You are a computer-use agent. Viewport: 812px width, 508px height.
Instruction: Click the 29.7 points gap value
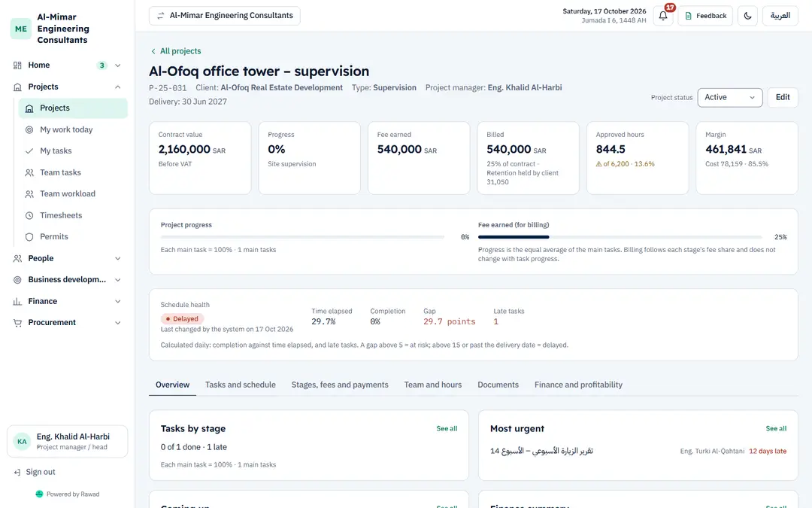pos(449,322)
